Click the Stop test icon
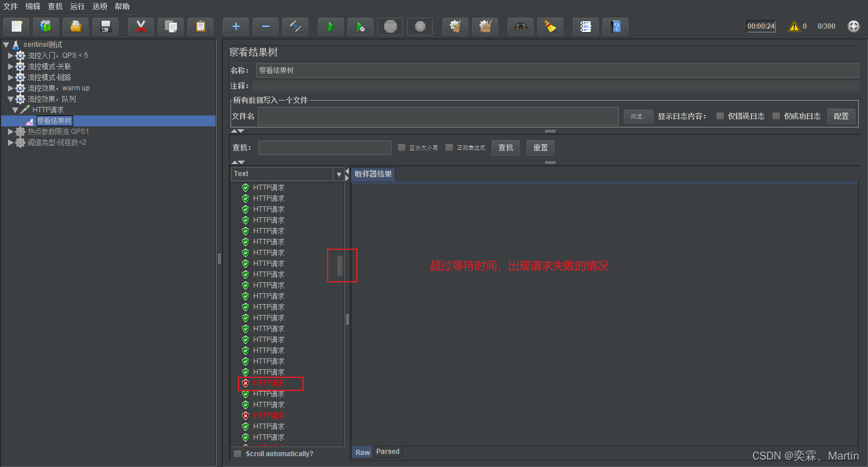Screen dimensions: 868x467 coord(391,26)
